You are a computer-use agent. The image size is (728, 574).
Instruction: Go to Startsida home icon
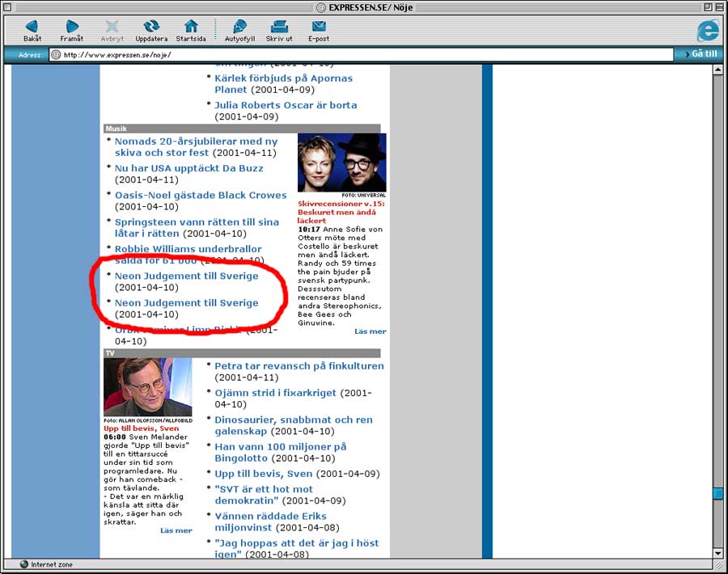coord(191,26)
